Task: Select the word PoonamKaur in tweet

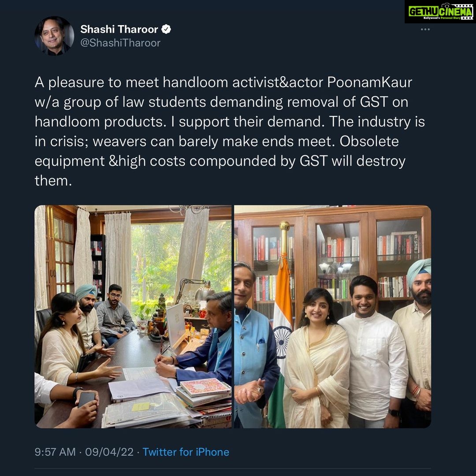Action: [x=370, y=82]
